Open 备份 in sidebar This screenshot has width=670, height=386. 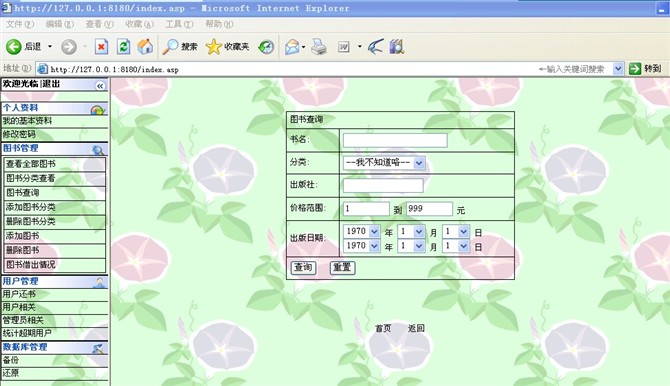(11, 360)
